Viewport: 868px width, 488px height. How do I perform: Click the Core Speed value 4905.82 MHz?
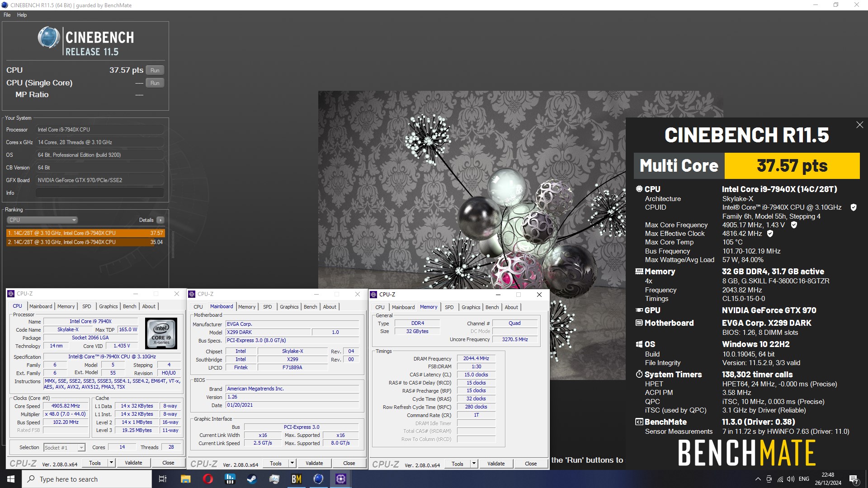point(66,406)
